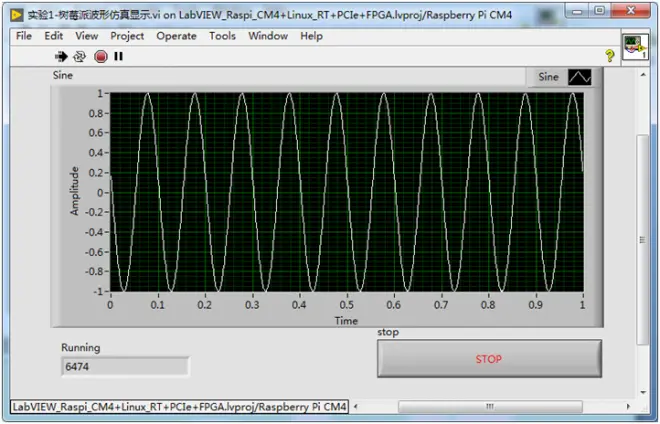Click the Sine graph title label
The image size is (660, 424).
tap(63, 75)
